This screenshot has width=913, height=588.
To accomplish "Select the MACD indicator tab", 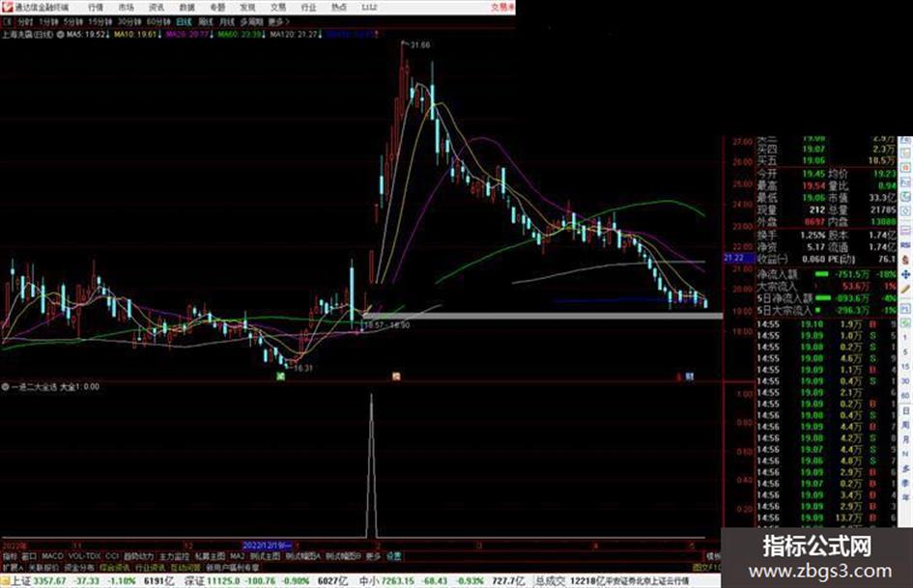I will [x=52, y=556].
